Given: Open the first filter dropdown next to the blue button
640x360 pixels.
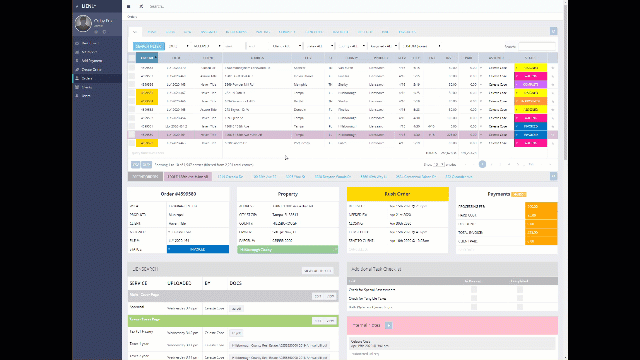Looking at the screenshot, I should (179, 46).
